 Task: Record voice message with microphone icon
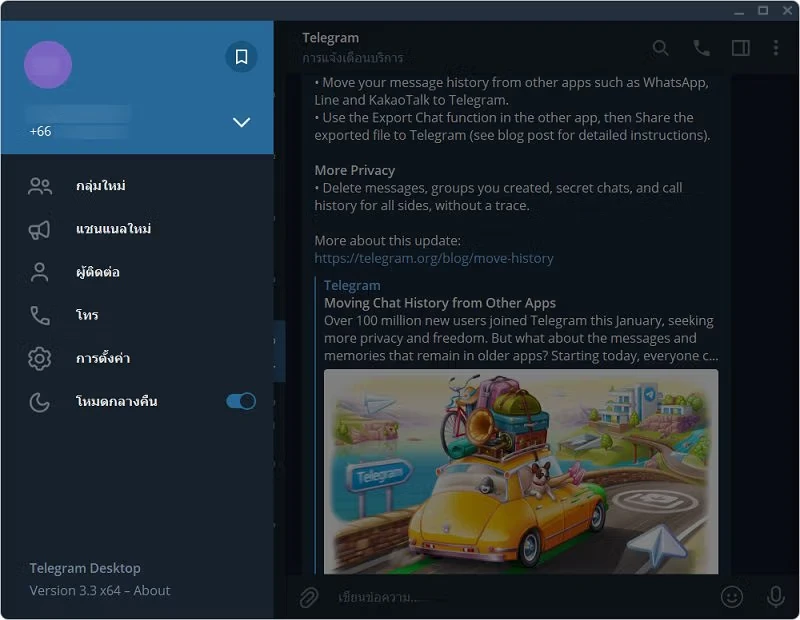click(775, 597)
